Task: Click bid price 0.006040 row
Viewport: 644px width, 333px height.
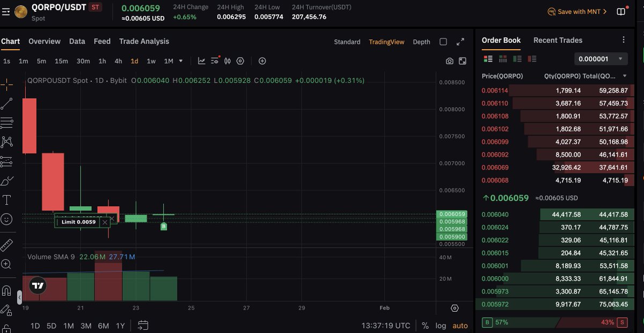Action: pos(554,214)
